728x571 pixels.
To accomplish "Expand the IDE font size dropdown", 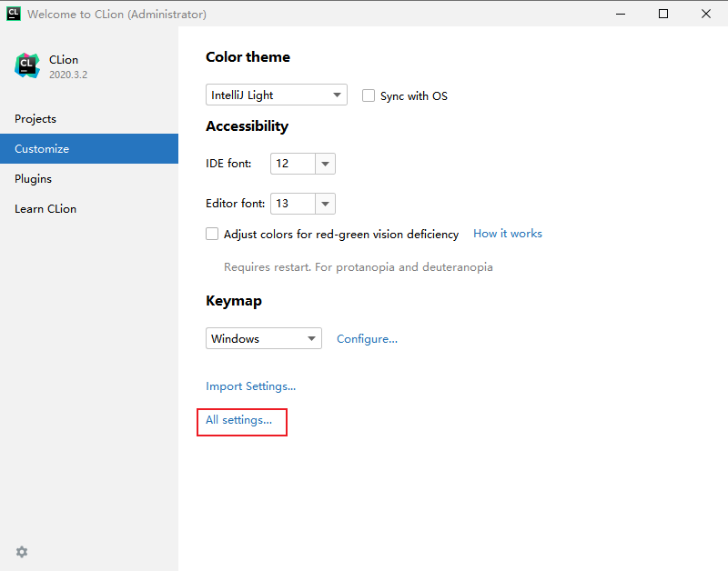I will [x=325, y=164].
